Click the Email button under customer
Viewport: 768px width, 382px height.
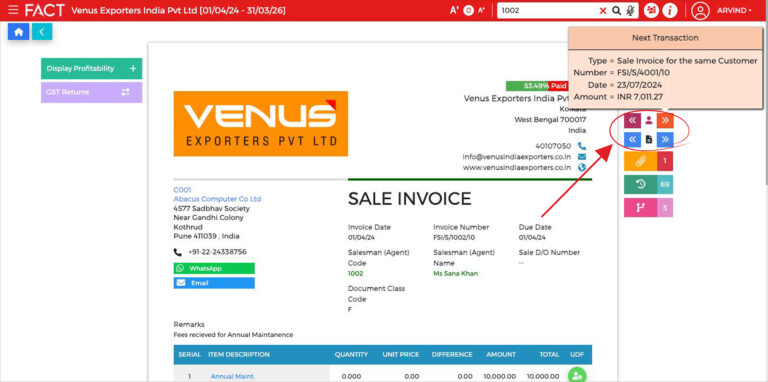click(214, 283)
